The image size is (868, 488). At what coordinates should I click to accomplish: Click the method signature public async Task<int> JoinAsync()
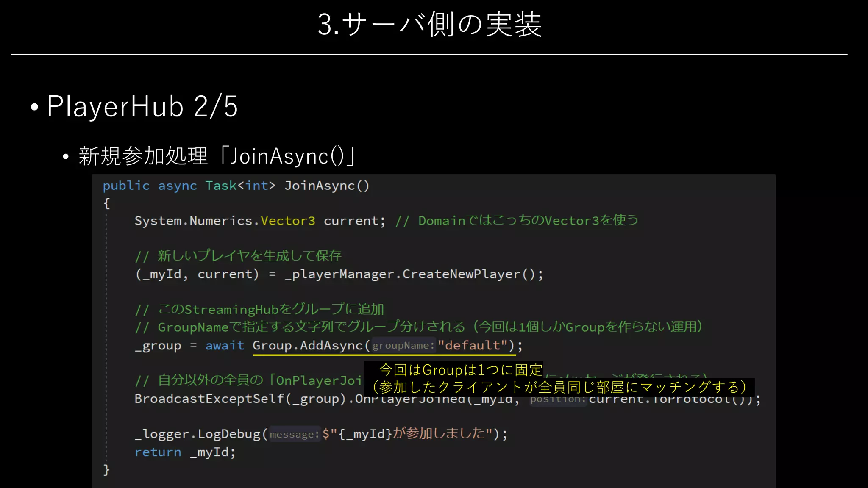(x=236, y=186)
